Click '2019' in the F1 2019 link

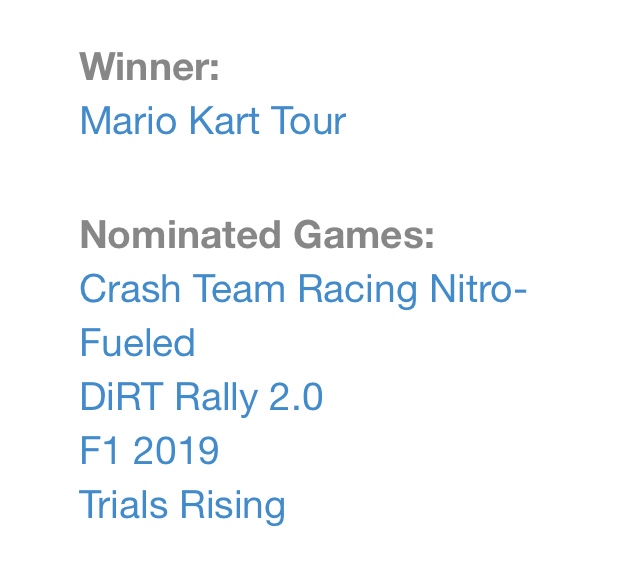point(176,450)
